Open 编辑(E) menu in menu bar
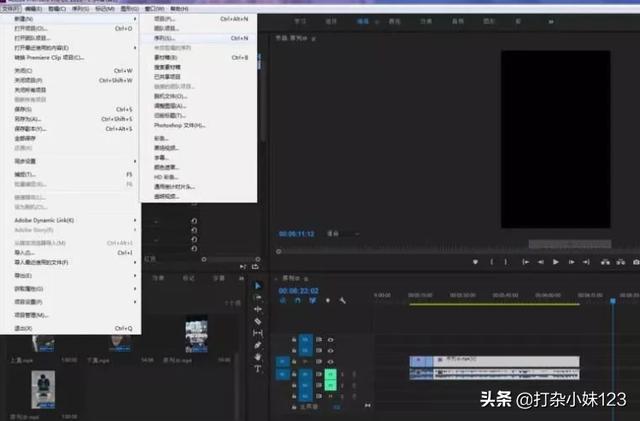The height and width of the screenshot is (421, 640). 33,9
